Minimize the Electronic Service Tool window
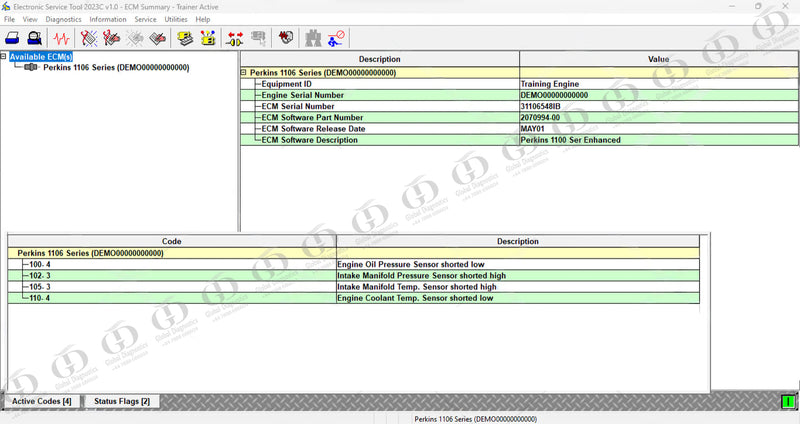The height and width of the screenshot is (424, 800). coord(732,7)
